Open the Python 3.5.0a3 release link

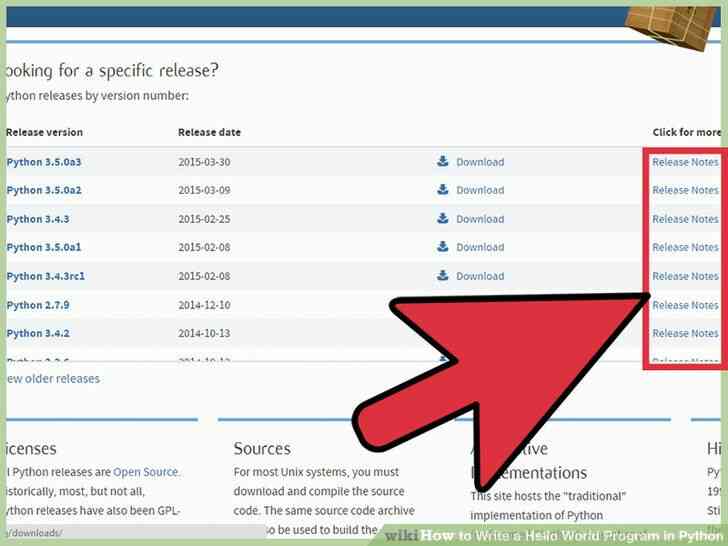[x=44, y=162]
